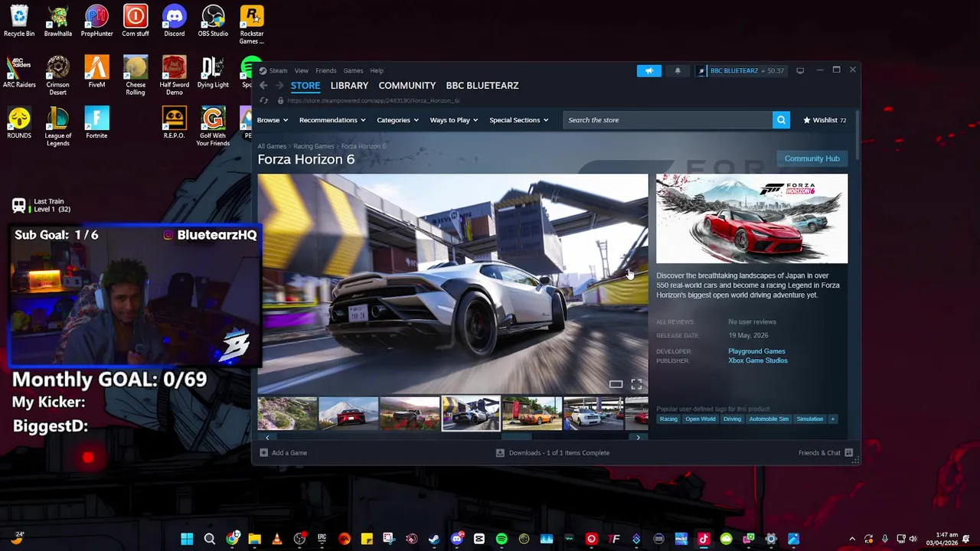Image resolution: width=980 pixels, height=551 pixels.
Task: Expand the Recommendations dropdown
Action: [332, 120]
